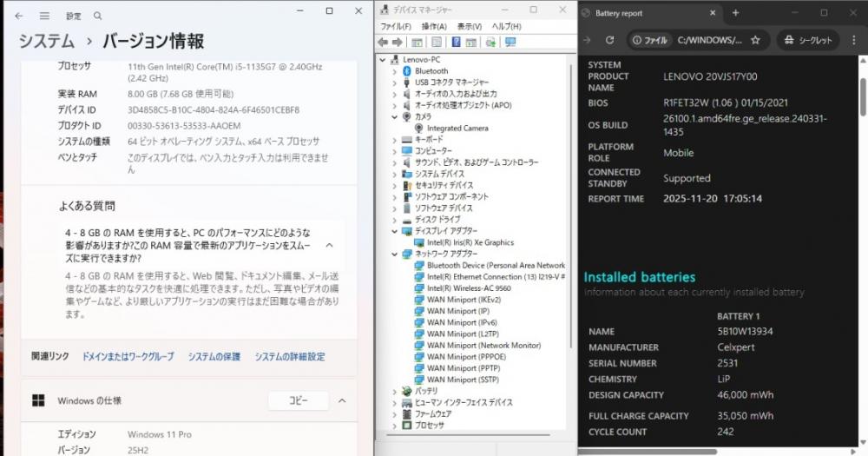Screen dimensions: 868x456
Task: Select WAN Miniport (PPPOE)
Action: coord(466,357)
